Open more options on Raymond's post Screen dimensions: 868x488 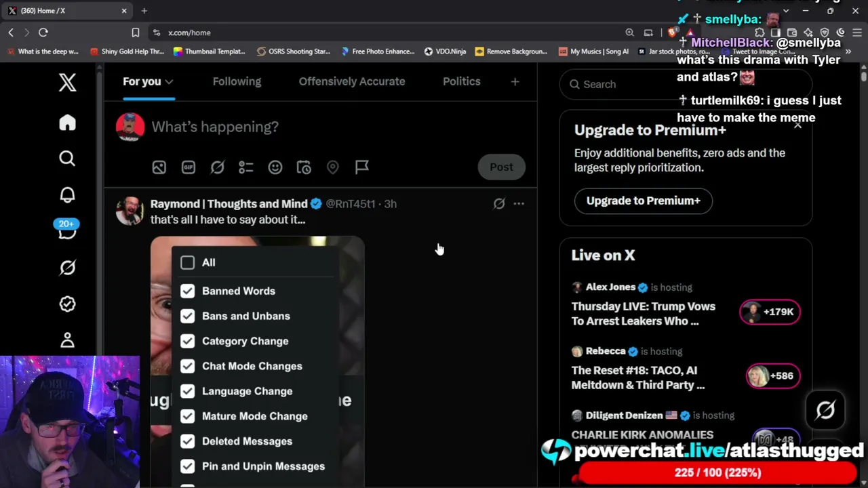click(x=519, y=203)
